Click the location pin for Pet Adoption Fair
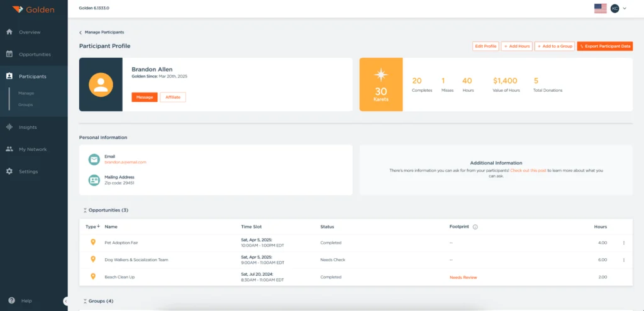Viewport: 644px width, 311px height. (93, 242)
